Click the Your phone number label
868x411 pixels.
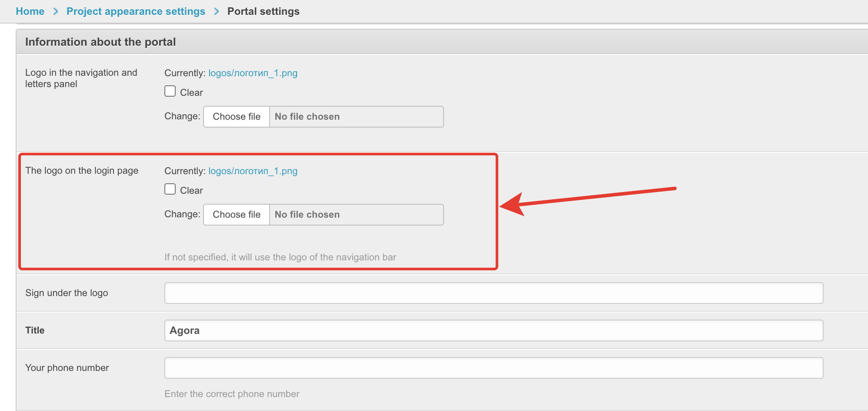[67, 368]
